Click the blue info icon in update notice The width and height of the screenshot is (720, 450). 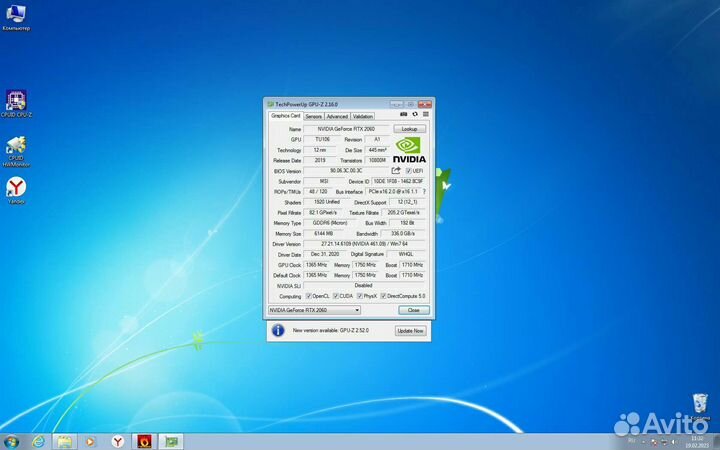tap(278, 330)
